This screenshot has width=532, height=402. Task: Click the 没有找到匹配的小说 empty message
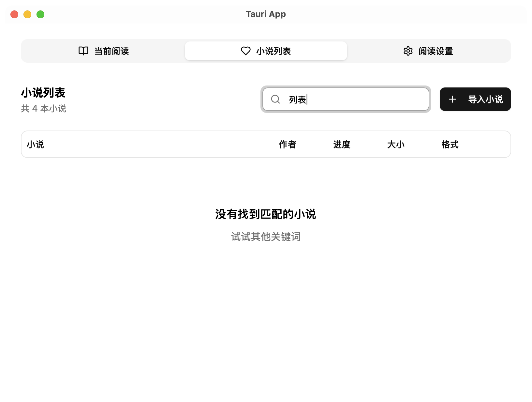[x=266, y=214]
